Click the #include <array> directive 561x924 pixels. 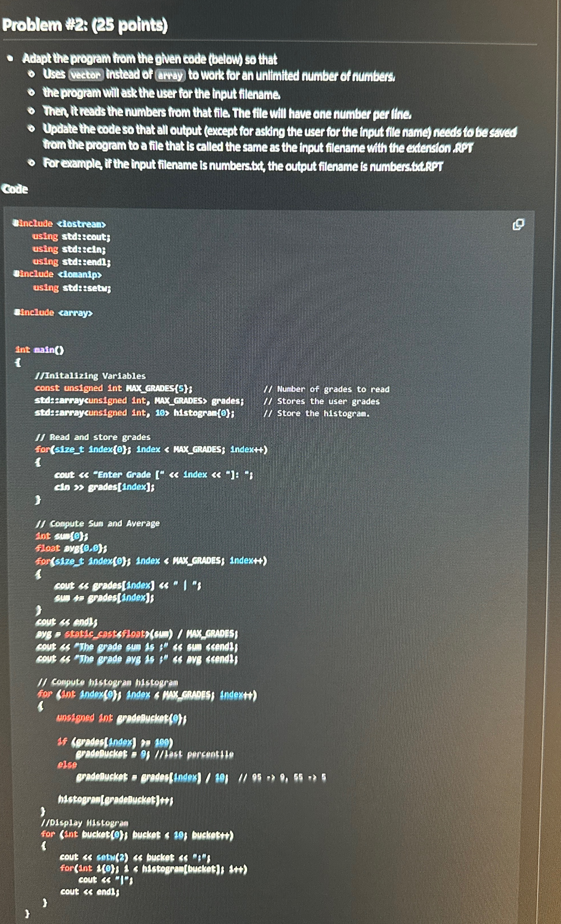click(53, 312)
